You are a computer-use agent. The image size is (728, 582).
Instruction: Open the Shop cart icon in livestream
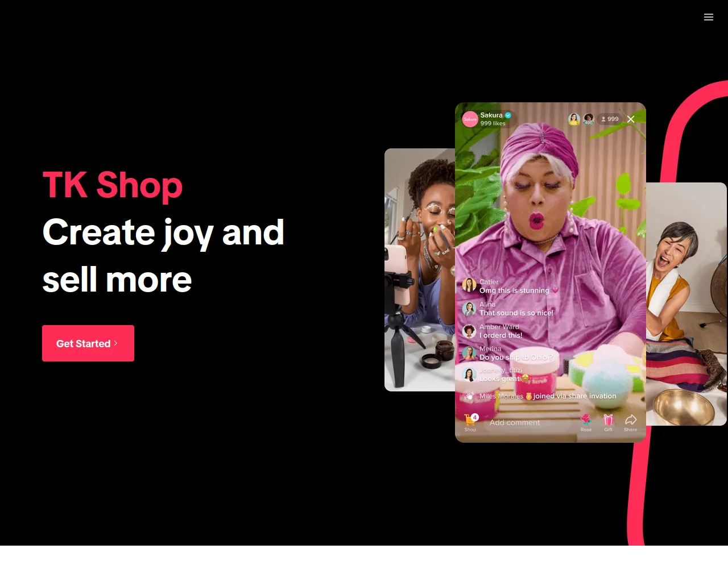471,420
